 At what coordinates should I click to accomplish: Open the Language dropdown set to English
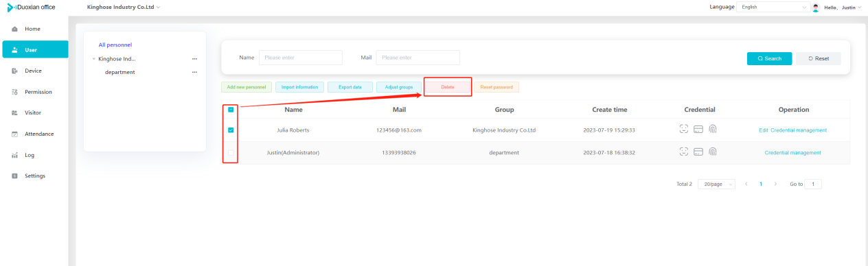point(773,7)
